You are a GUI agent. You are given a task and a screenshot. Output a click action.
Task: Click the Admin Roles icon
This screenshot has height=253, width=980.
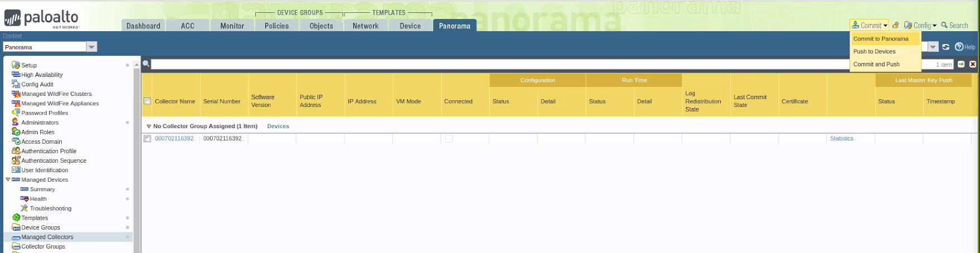point(16,132)
